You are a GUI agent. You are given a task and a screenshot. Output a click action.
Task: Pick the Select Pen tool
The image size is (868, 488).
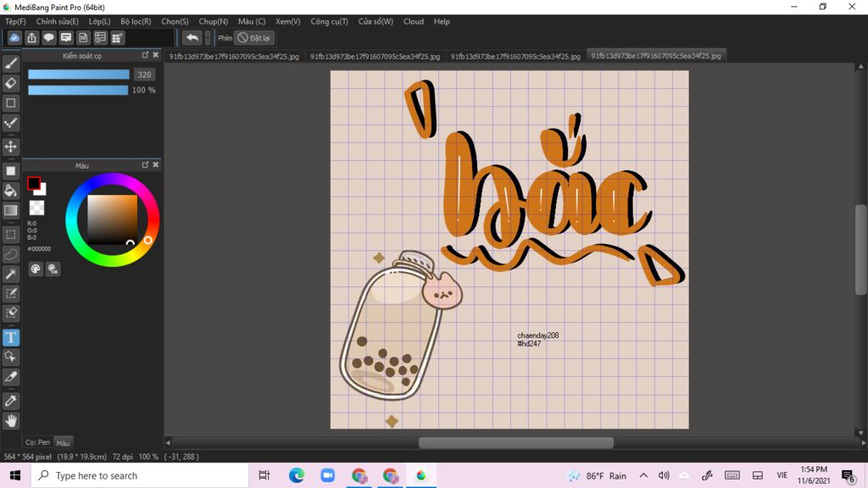[x=10, y=293]
